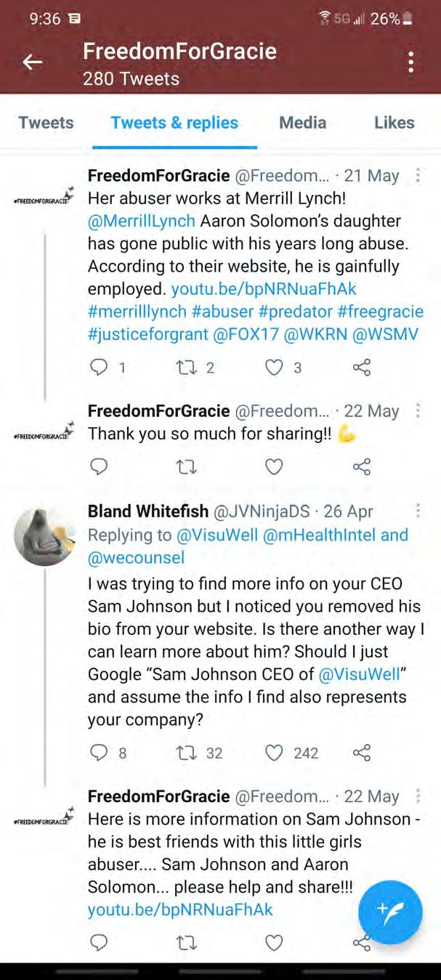Reply to Bland Whitefish's tweet

click(99, 753)
